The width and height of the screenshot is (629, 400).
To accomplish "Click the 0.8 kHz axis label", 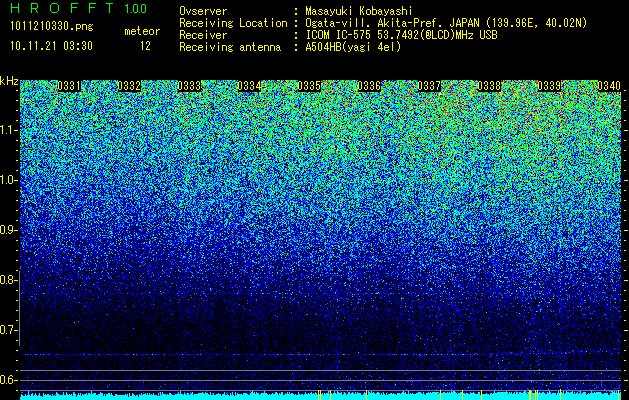I will click(x=9, y=280).
